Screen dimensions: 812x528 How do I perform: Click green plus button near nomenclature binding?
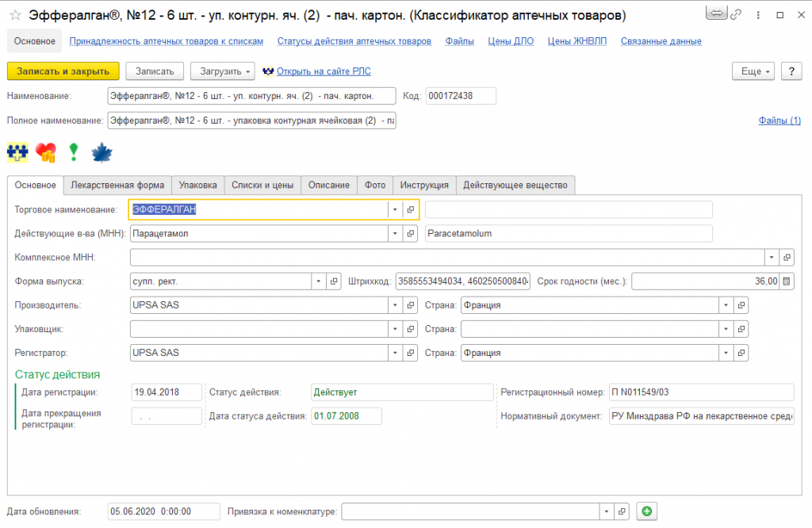[x=647, y=511]
